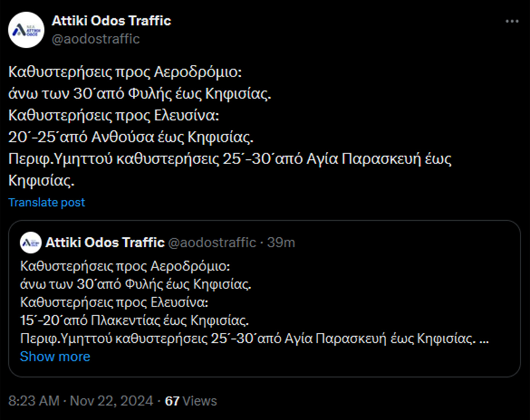Click the quoted post line mentioning Πλακεντίας
530x420 pixels.
134,321
